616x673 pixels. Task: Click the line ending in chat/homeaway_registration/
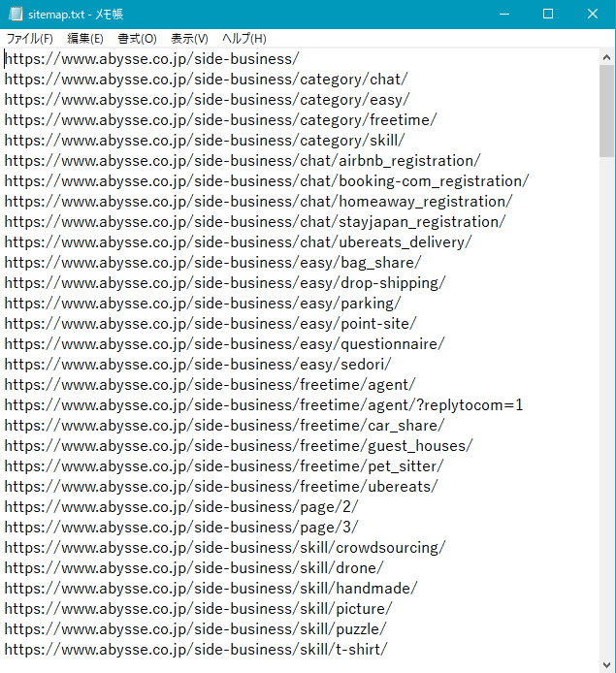pyautogui.click(x=258, y=202)
